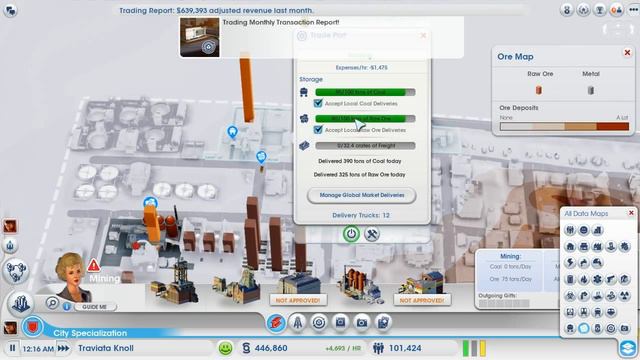Select the residential house data map

570,246
